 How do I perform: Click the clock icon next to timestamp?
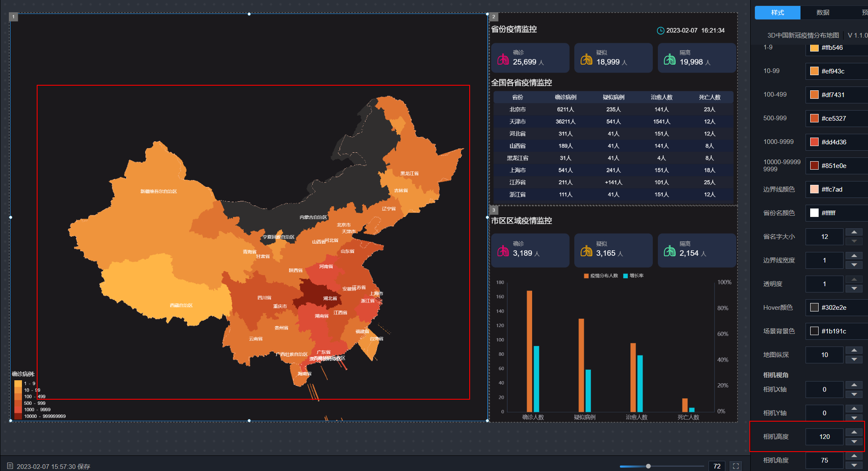point(660,30)
